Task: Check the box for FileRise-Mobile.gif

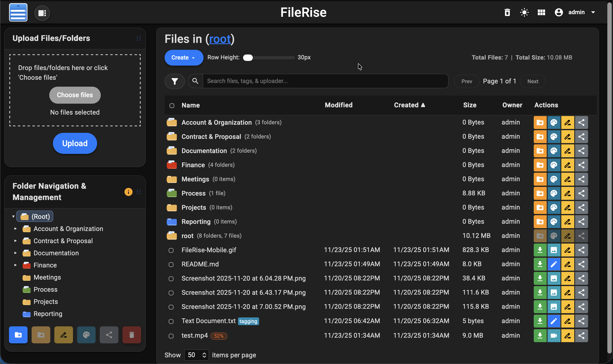Action: pyautogui.click(x=171, y=250)
